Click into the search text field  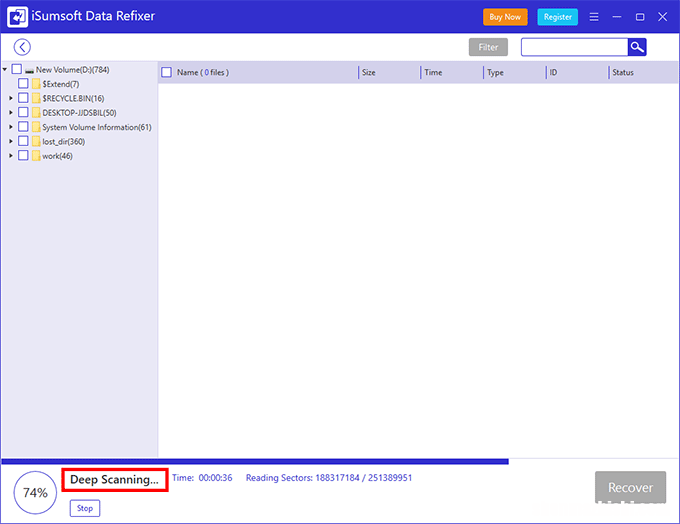(574, 47)
